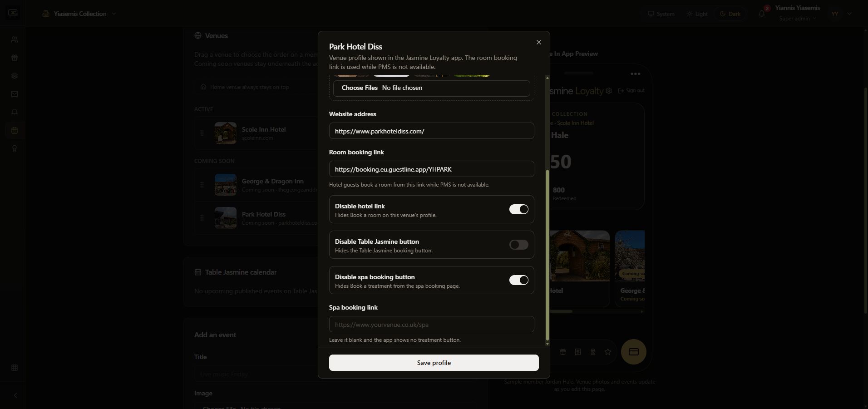
Task: Click the three-dots menu in the phone preview
Action: click(636, 74)
